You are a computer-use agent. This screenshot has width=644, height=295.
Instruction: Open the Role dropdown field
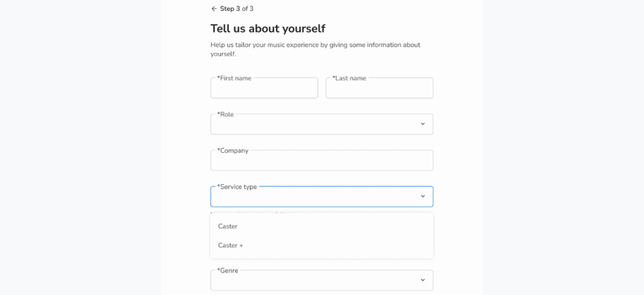[314, 125]
